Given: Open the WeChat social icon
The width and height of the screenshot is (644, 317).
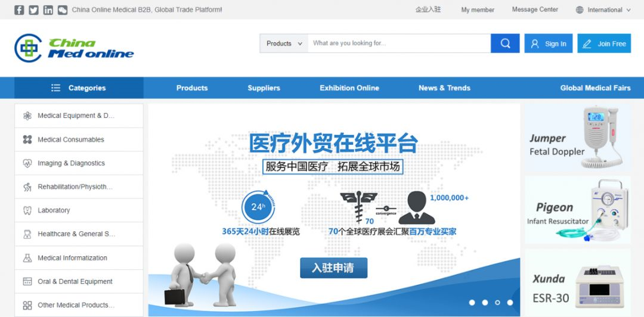Looking at the screenshot, I should 63,10.
